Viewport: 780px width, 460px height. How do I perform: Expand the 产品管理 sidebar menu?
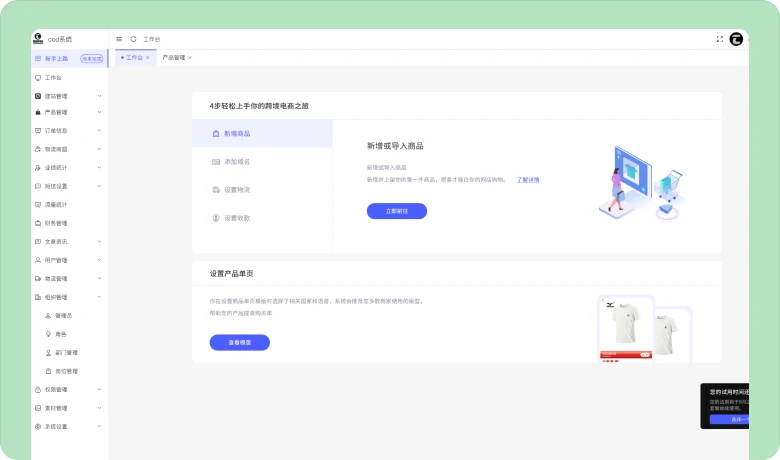(x=99, y=112)
